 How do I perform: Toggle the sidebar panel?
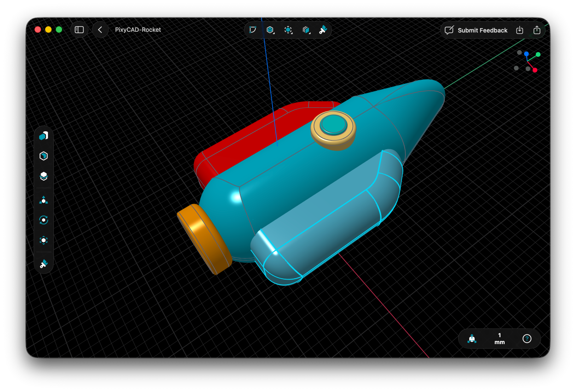(x=79, y=29)
